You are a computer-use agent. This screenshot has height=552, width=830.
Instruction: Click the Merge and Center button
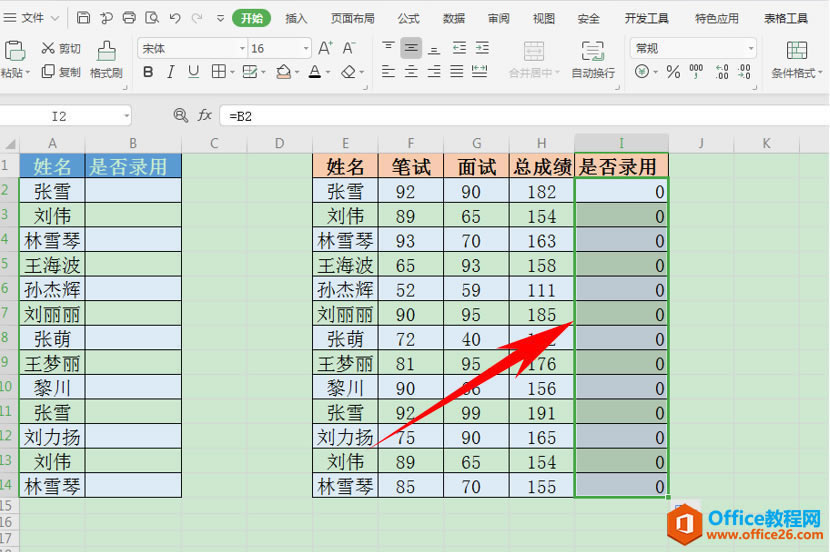534,59
